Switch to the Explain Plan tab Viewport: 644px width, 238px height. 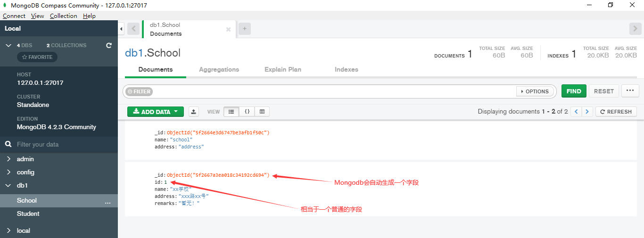click(283, 69)
